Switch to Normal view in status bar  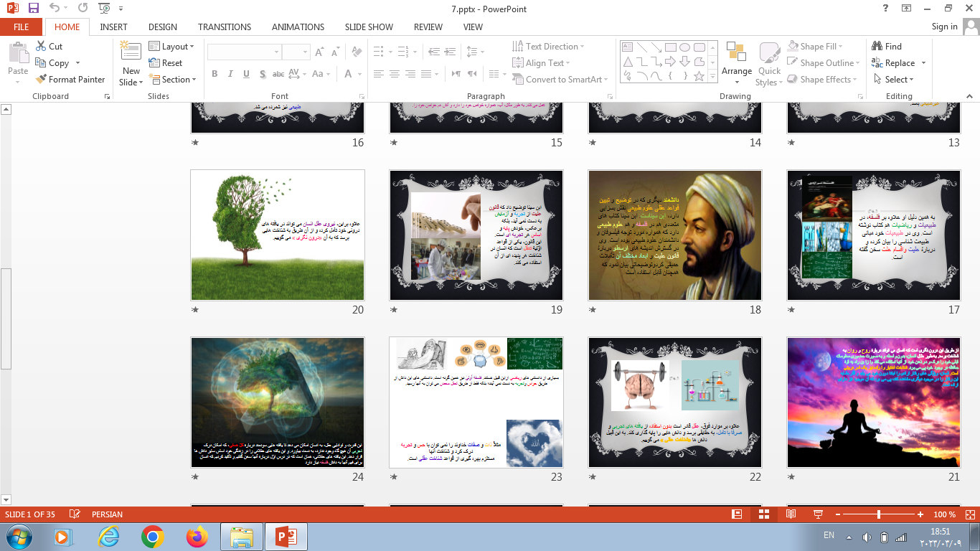(x=737, y=514)
